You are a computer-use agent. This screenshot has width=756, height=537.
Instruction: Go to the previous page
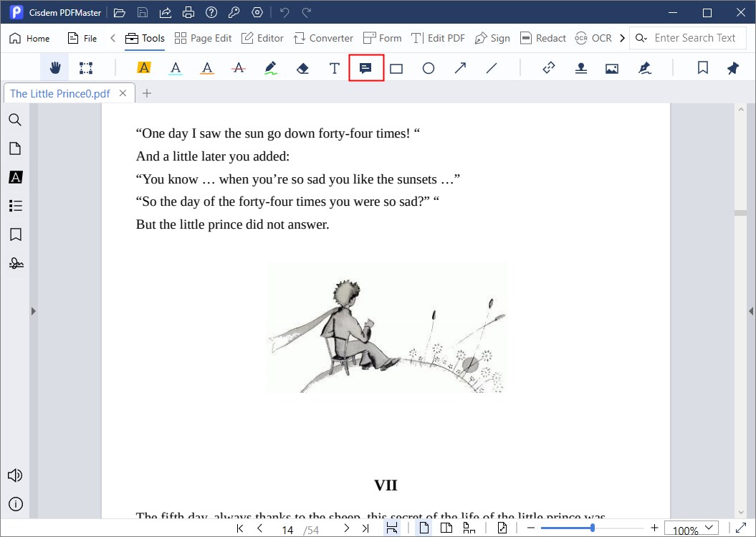point(260,528)
